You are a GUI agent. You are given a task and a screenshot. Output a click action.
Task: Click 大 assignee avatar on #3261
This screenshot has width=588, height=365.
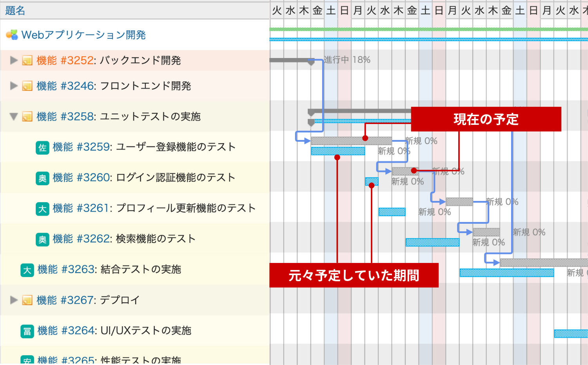point(42,209)
